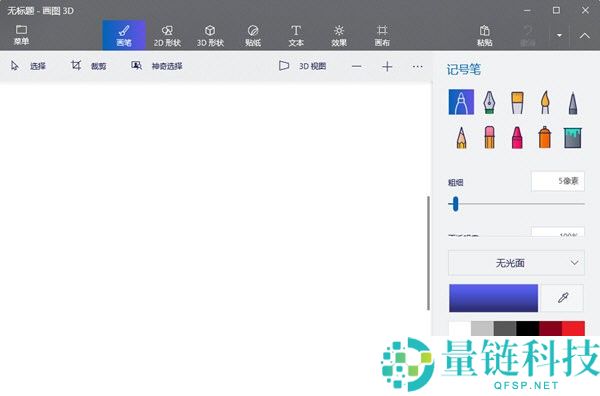Choose the white color swatch
The width and height of the screenshot is (600, 396).
[460, 329]
